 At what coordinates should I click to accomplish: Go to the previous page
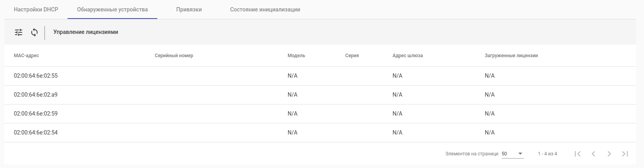pos(593,154)
